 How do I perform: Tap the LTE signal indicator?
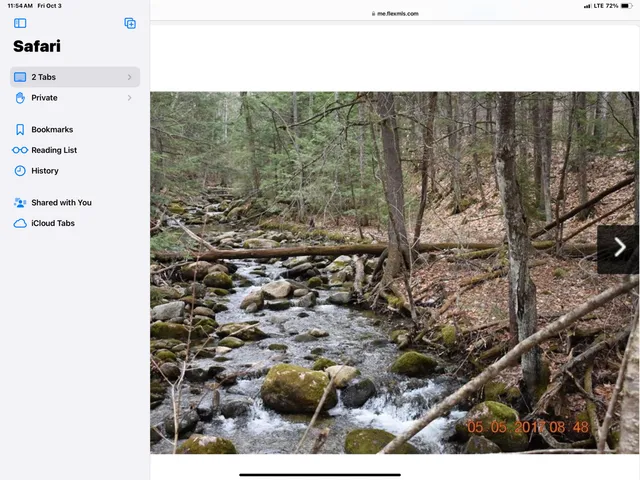[x=599, y=6]
